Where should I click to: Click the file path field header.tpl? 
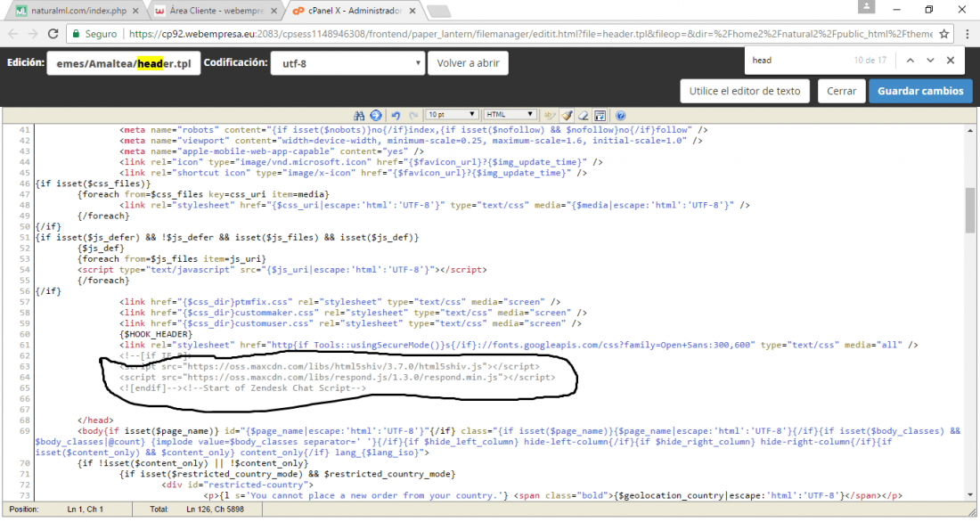coord(124,63)
